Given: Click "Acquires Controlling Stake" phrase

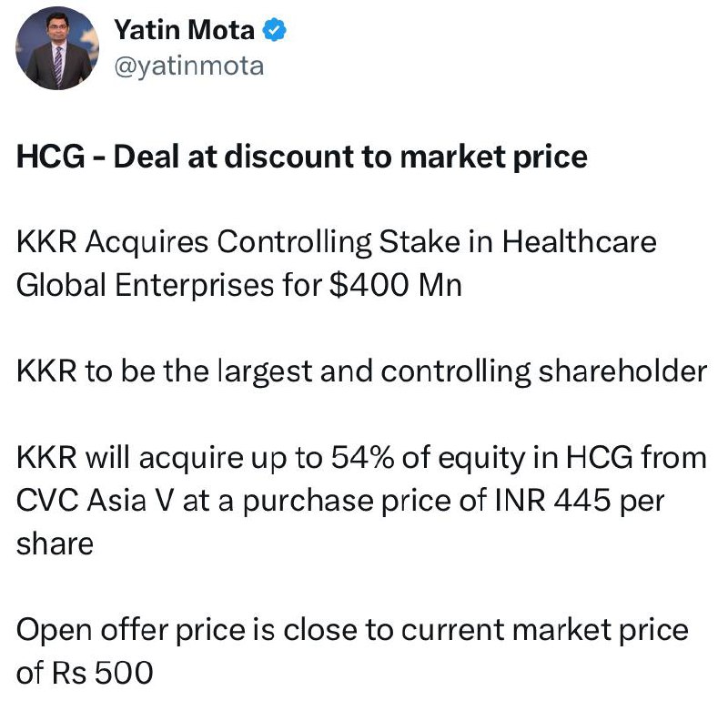Looking at the screenshot, I should pos(274,242).
